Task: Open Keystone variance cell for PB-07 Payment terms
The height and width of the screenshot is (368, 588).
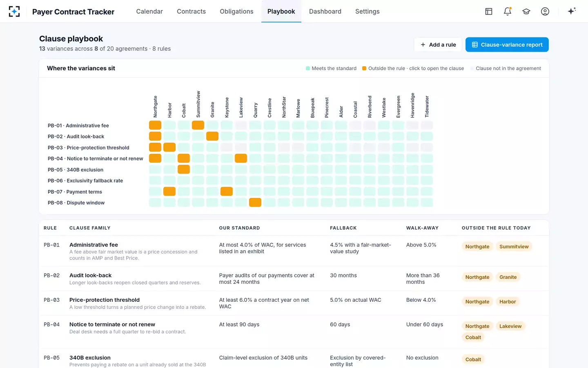Action: click(227, 191)
